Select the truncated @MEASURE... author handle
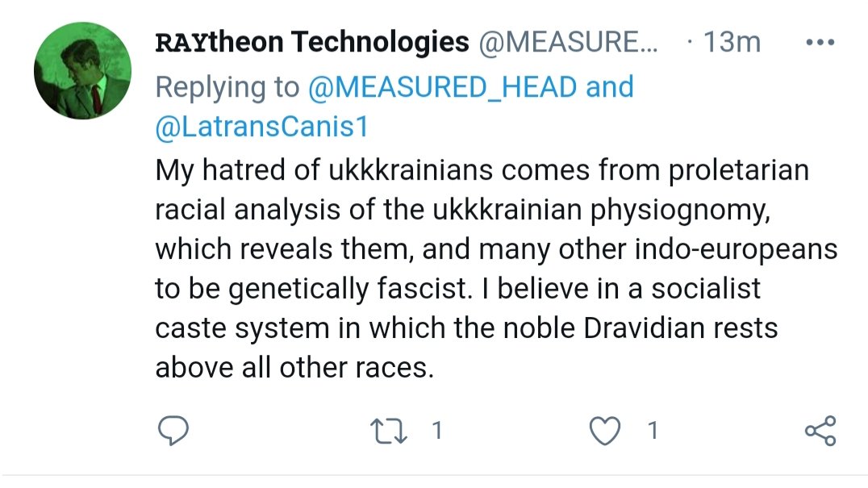The width and height of the screenshot is (868, 488). [570, 42]
